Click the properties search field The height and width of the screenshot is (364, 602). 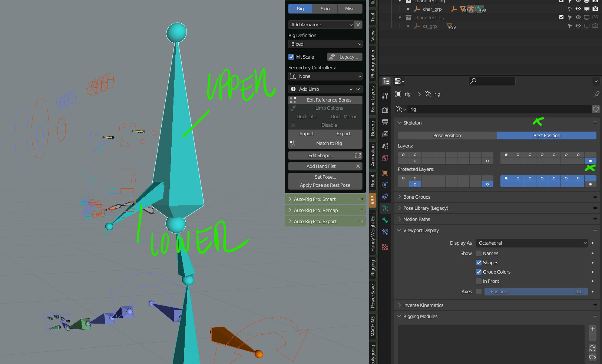(x=492, y=81)
